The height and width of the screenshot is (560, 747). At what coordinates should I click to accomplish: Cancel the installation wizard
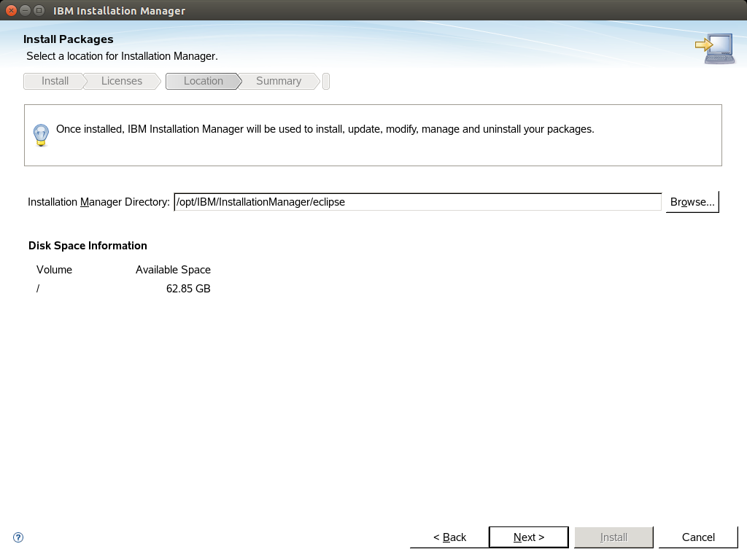pyautogui.click(x=698, y=537)
